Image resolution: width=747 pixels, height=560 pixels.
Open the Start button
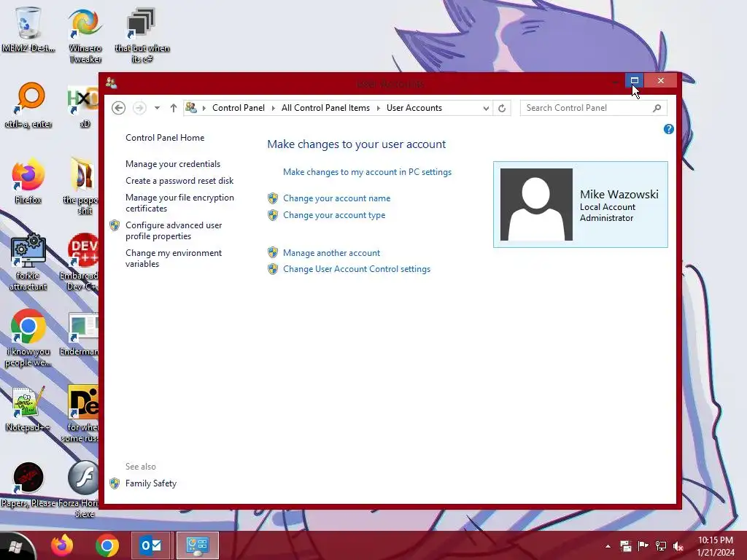click(15, 547)
